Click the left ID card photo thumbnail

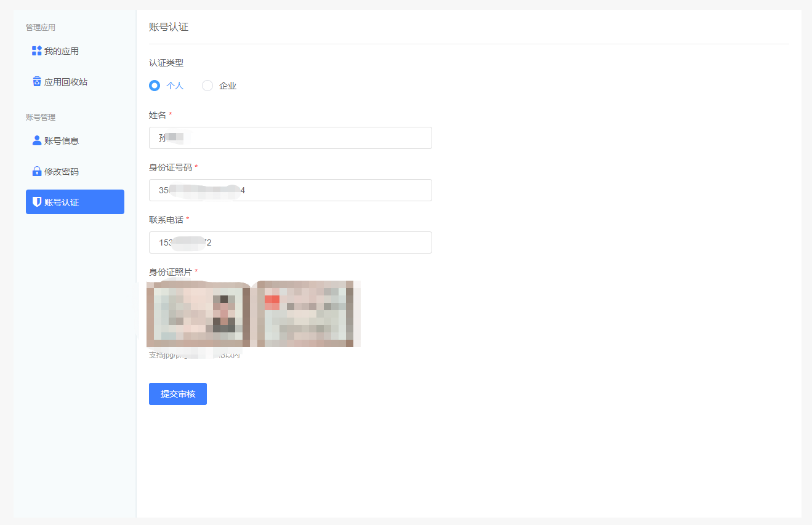point(198,314)
